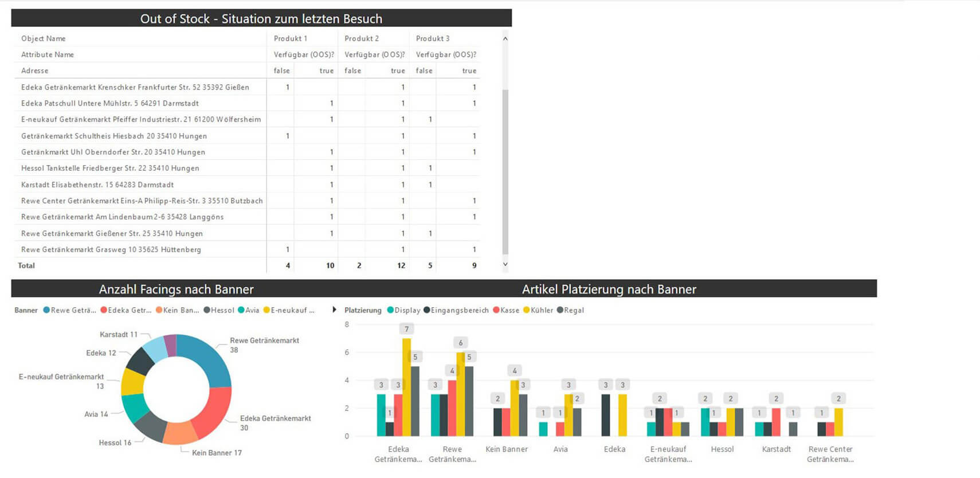
Task: Click the Produkt 2 column header
Action: 362,38
